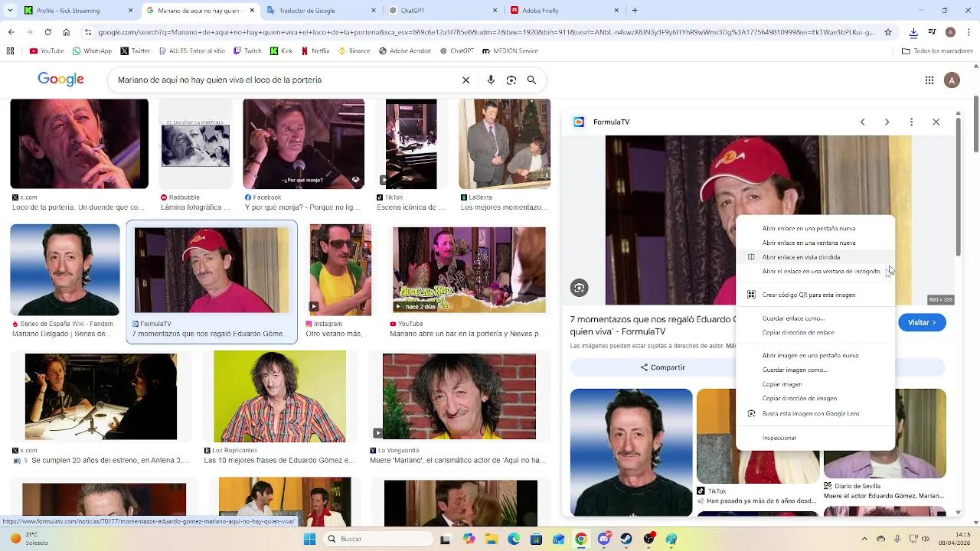Open the YouTube bookmark

(x=47, y=51)
